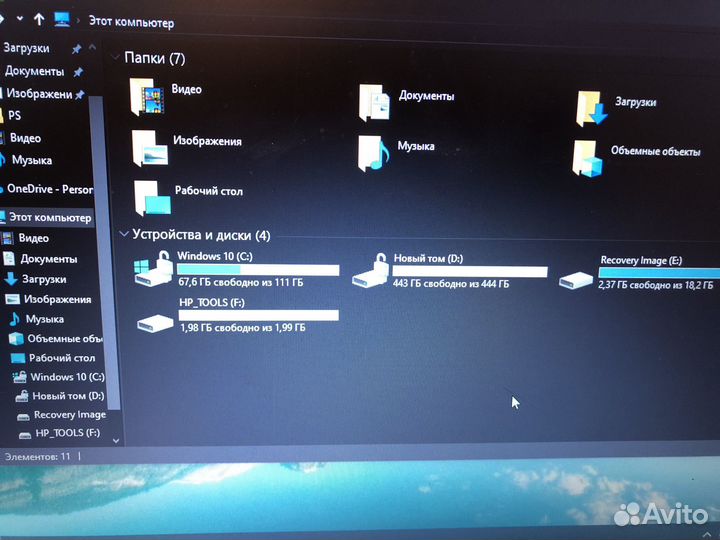Select the HP_TOOLS (F:) drive icon
This screenshot has height=540, width=720.
click(155, 323)
